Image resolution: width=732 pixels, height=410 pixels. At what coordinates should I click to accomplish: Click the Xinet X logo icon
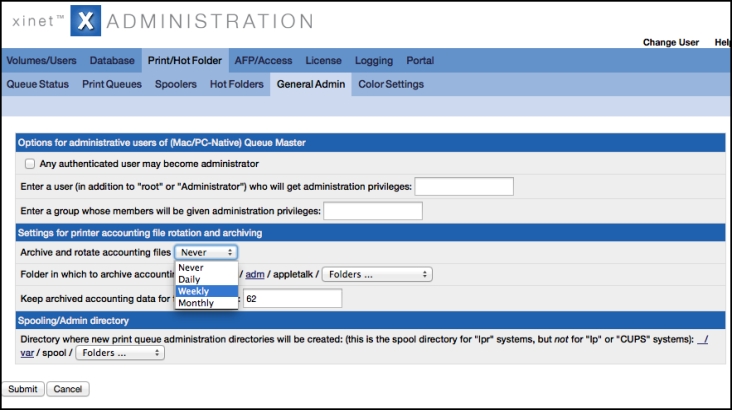tap(85, 21)
